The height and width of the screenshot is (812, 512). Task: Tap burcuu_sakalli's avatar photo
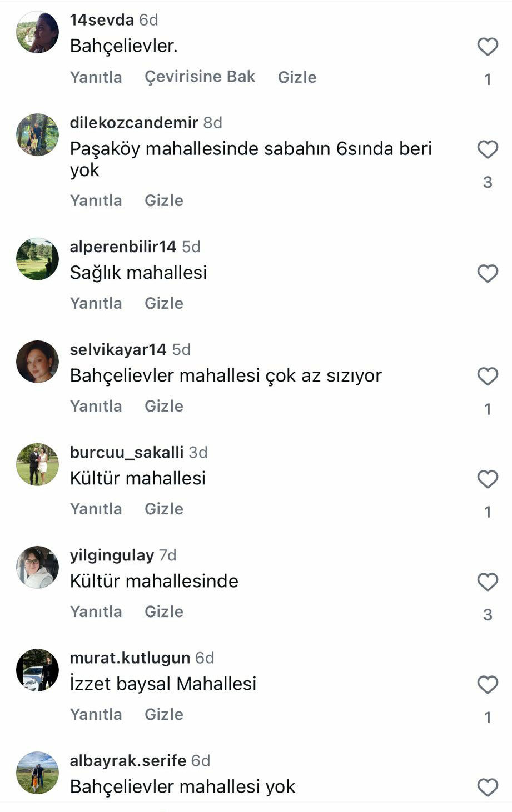coord(37,464)
